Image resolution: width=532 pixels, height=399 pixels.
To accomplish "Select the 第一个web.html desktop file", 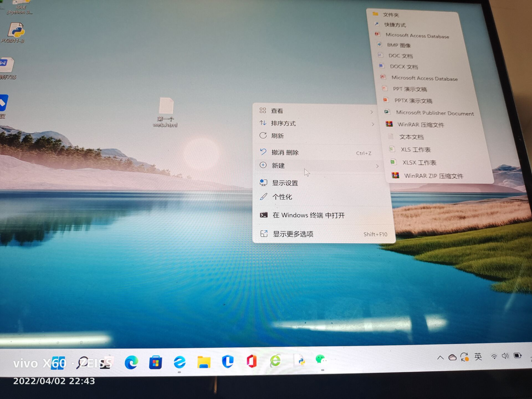I will pos(166,112).
